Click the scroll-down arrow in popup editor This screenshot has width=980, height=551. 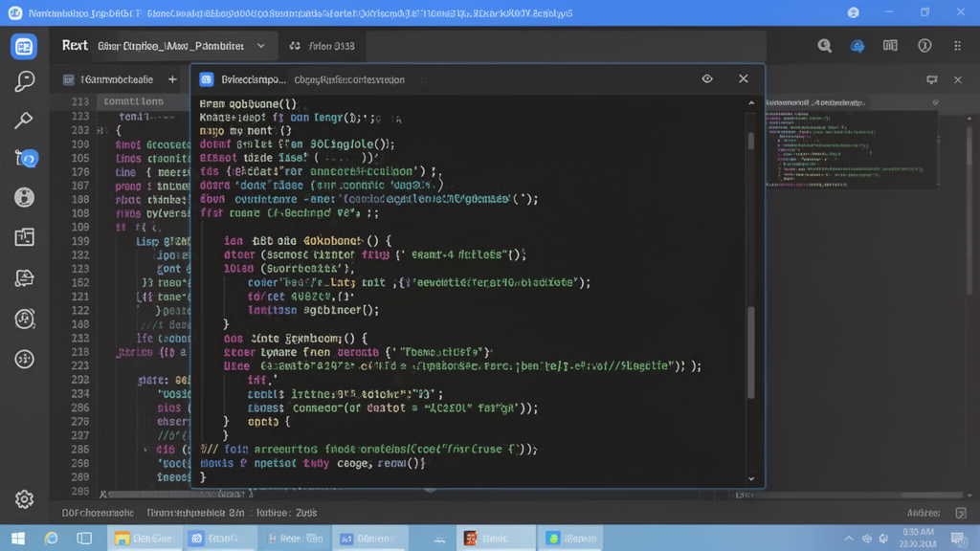pos(751,478)
